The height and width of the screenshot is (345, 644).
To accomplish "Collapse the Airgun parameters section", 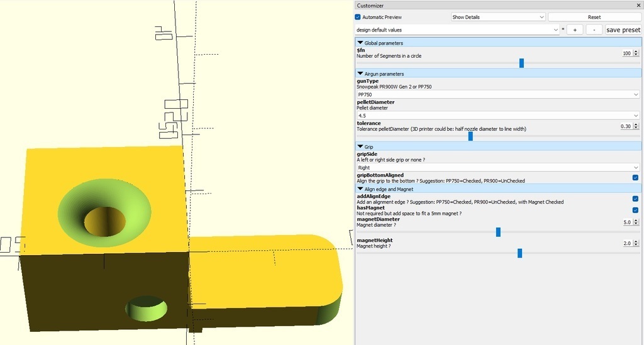I will (360, 74).
